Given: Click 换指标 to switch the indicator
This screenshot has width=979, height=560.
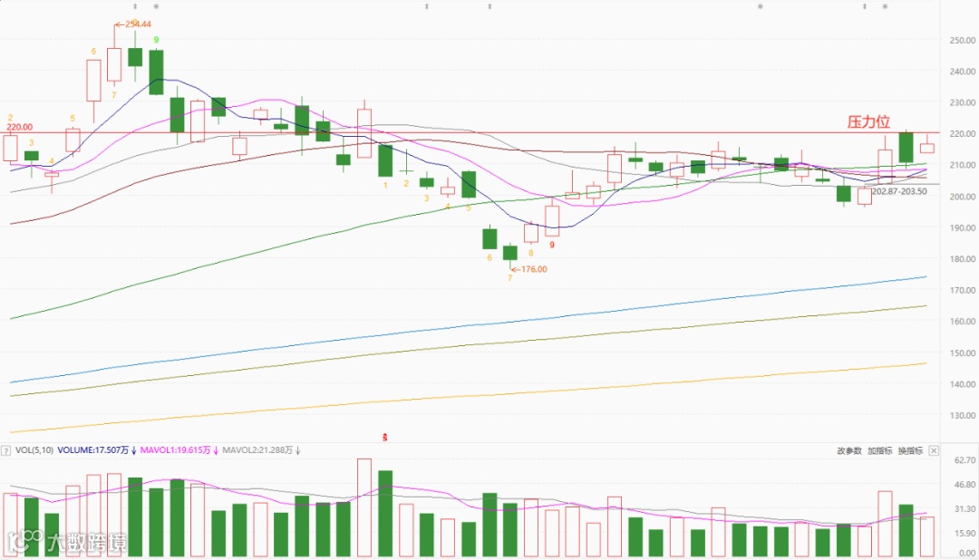Looking at the screenshot, I should [910, 450].
